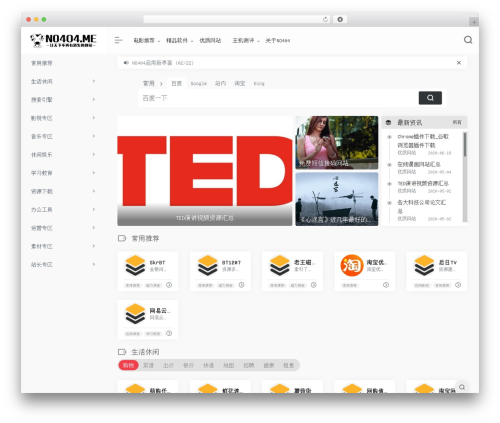This screenshot has height=423, width=500.
Task: Open the BT1207 site card icon
Action: [x=207, y=266]
